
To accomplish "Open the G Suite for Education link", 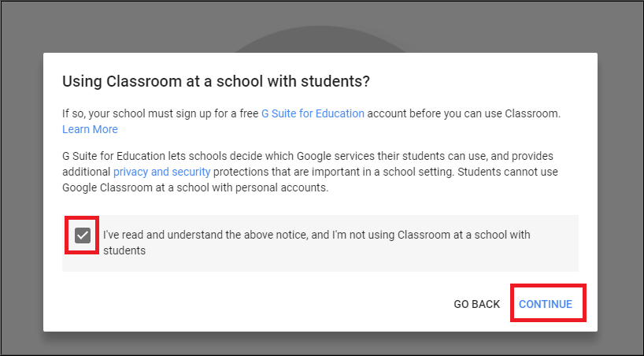I will [313, 113].
